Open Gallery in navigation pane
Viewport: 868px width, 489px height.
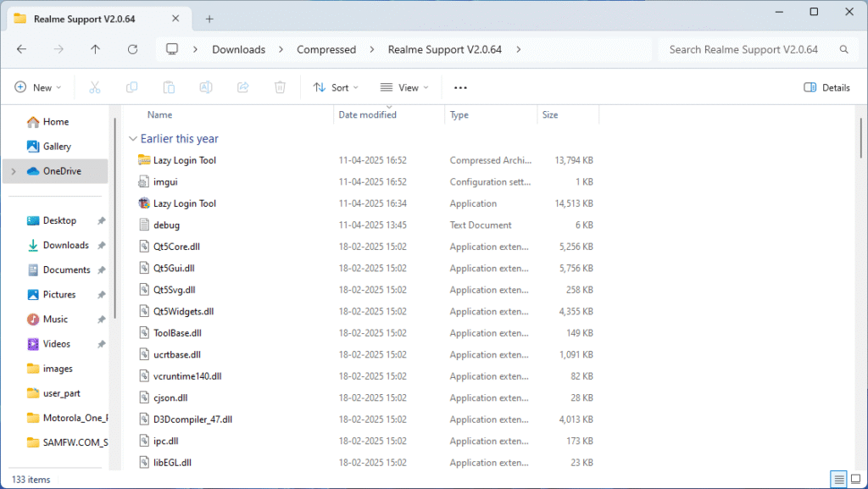[55, 147]
